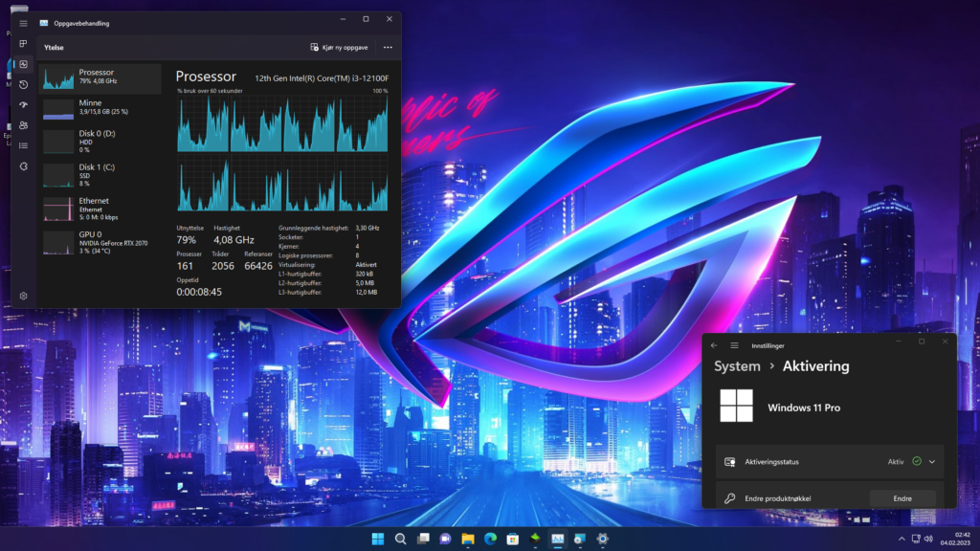The width and height of the screenshot is (980, 551).
Task: Click the Virtualisering value Aktivert
Action: click(x=367, y=265)
